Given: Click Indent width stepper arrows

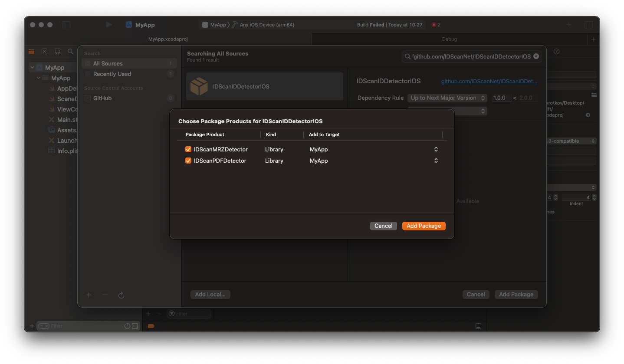Looking at the screenshot, I should (x=594, y=197).
